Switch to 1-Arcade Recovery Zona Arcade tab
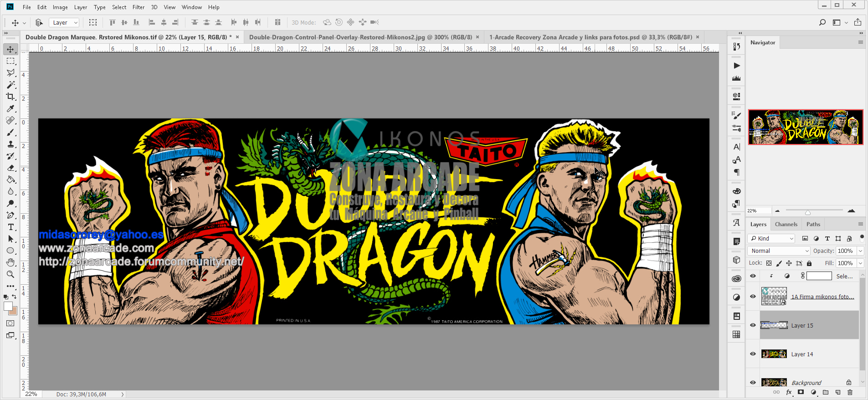Screen dimensions: 868x400 coord(591,37)
